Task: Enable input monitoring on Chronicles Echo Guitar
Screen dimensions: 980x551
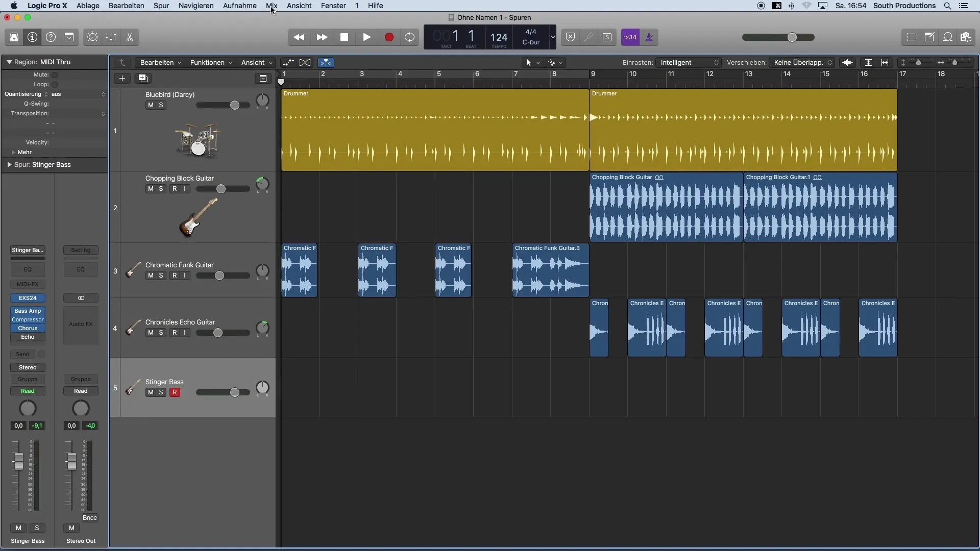Action: click(x=185, y=333)
